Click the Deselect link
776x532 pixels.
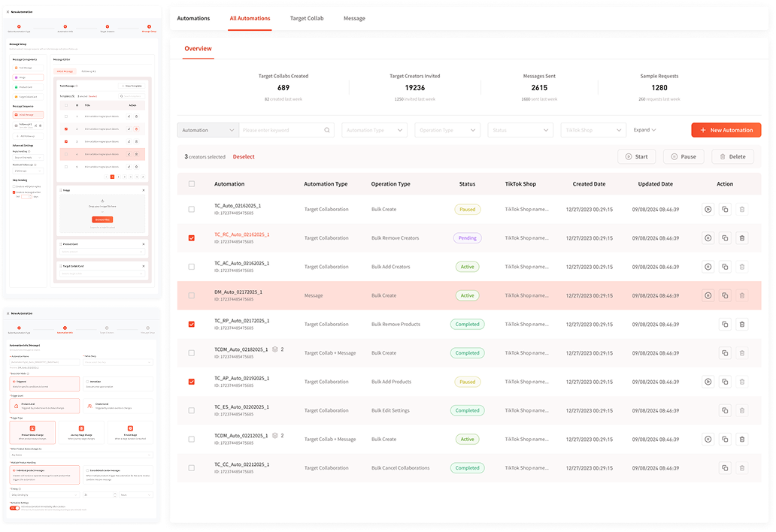(x=244, y=157)
